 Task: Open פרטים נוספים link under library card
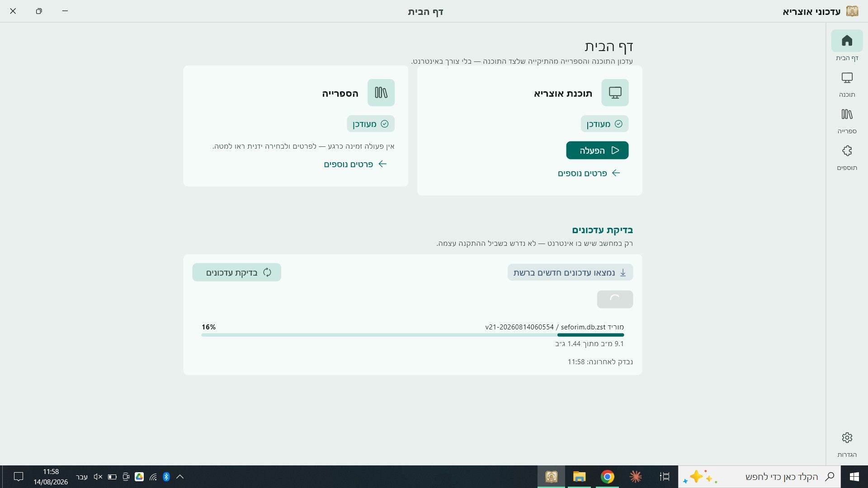pos(355,164)
